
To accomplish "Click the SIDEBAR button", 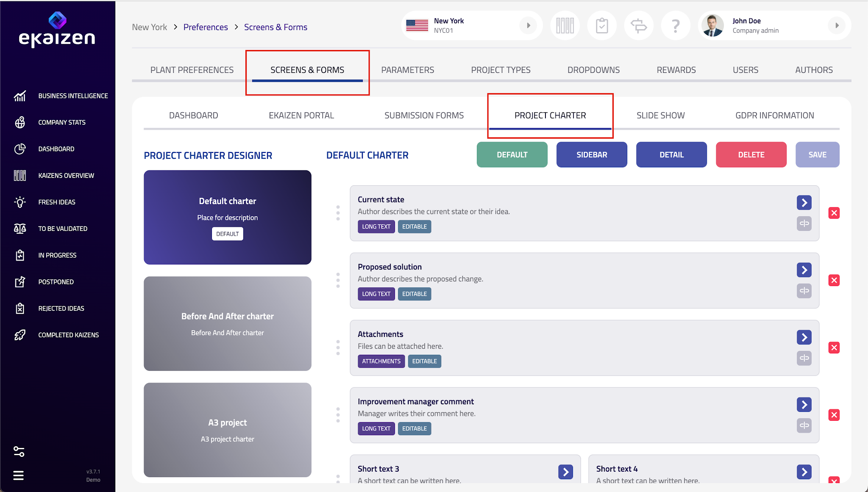I will [592, 155].
